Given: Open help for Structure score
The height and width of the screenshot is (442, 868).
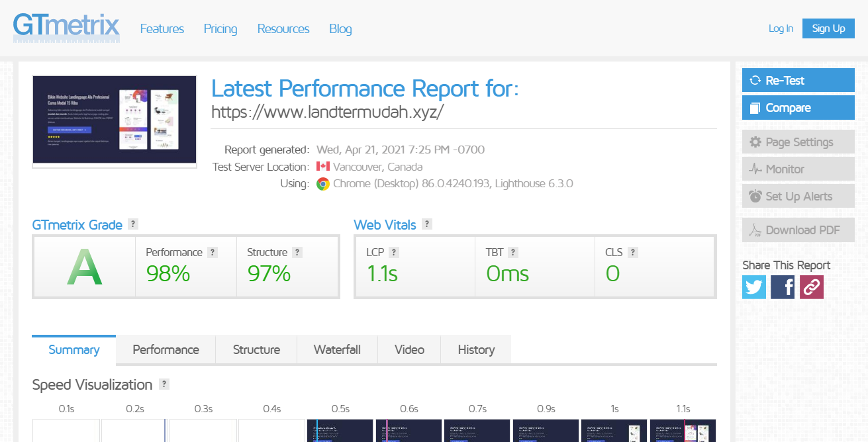Looking at the screenshot, I should [297, 252].
